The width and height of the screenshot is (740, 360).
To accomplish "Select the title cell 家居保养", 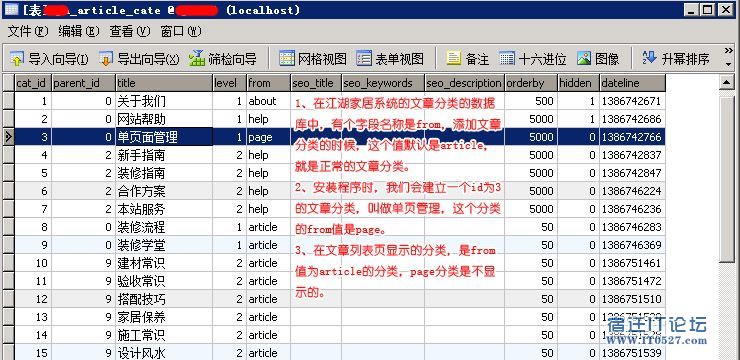I will 164,317.
